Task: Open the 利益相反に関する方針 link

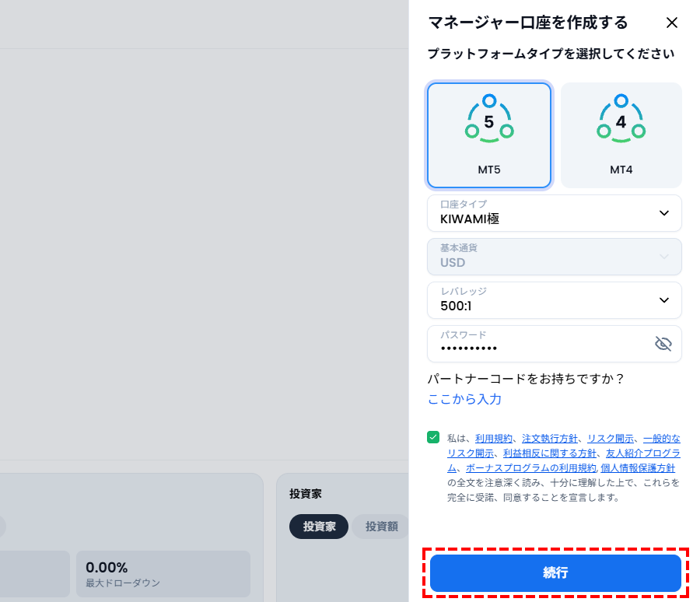Action: point(550,453)
